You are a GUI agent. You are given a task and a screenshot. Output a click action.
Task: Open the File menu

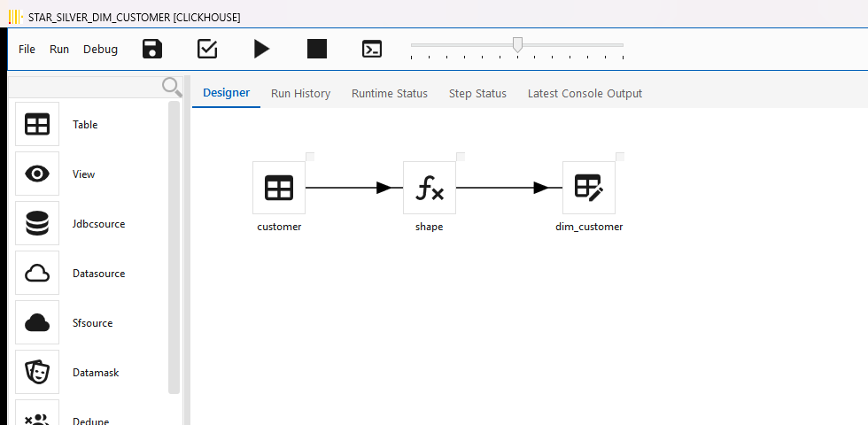pyautogui.click(x=27, y=50)
